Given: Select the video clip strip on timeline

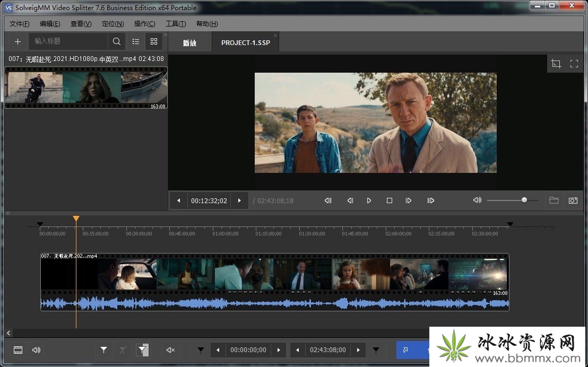Looking at the screenshot, I should 274,274.
